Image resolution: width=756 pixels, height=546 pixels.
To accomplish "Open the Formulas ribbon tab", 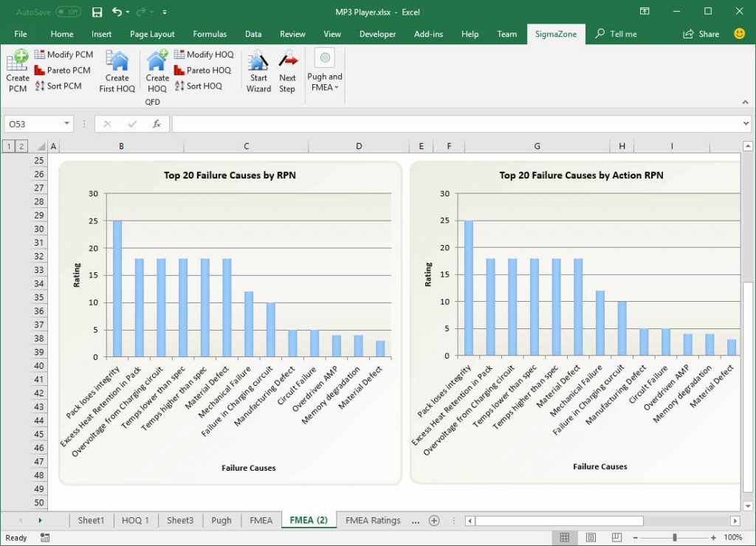I will pyautogui.click(x=210, y=34).
